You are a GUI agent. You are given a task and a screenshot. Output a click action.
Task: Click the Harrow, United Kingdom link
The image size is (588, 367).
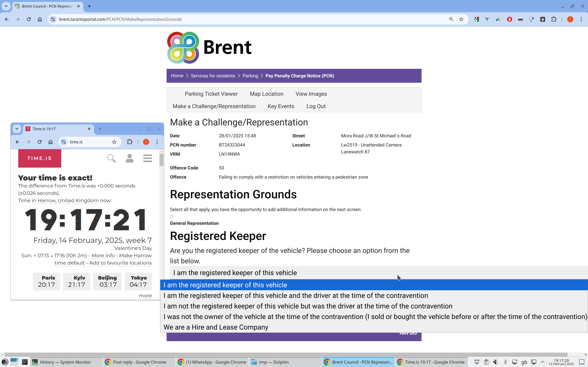point(68,200)
